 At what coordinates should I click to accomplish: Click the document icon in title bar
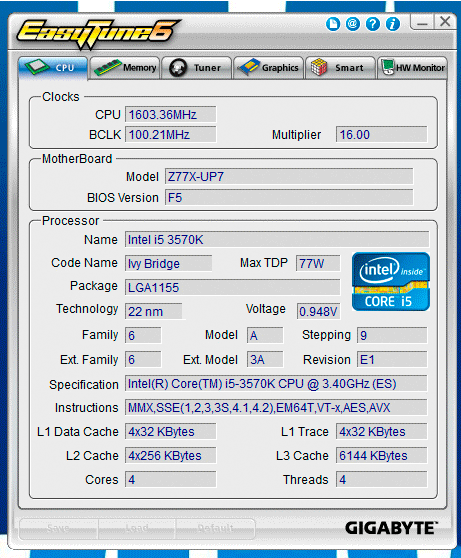pos(333,24)
